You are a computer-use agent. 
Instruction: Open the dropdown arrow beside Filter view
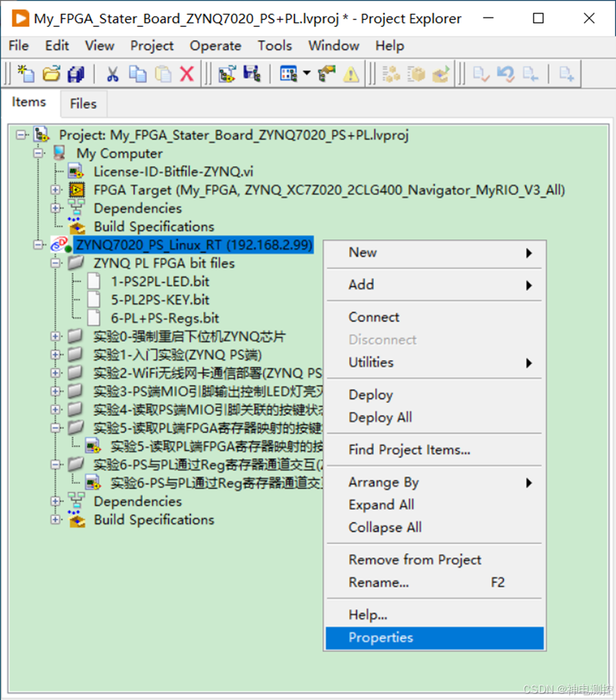click(x=307, y=73)
